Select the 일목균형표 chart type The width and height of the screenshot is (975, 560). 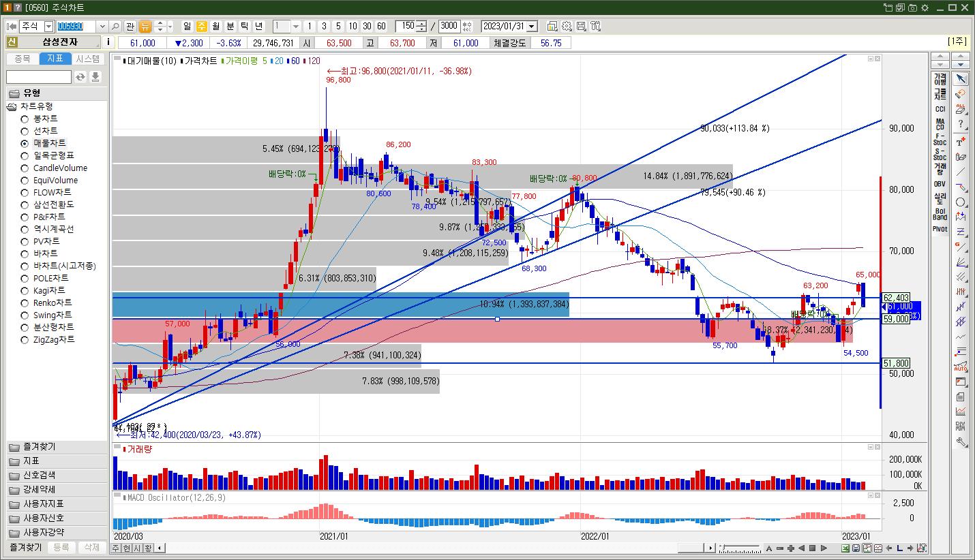[48, 155]
